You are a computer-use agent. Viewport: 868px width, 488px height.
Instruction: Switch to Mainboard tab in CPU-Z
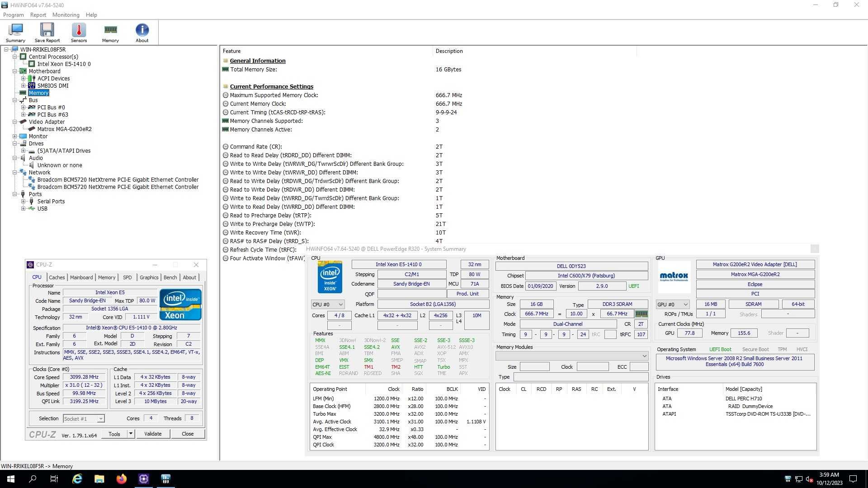click(x=81, y=277)
